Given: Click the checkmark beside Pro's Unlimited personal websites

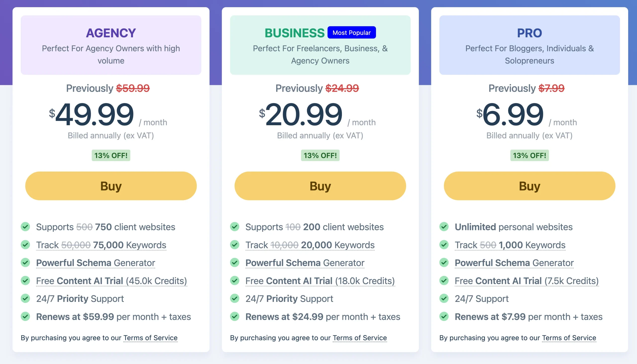Looking at the screenshot, I should [x=444, y=227].
